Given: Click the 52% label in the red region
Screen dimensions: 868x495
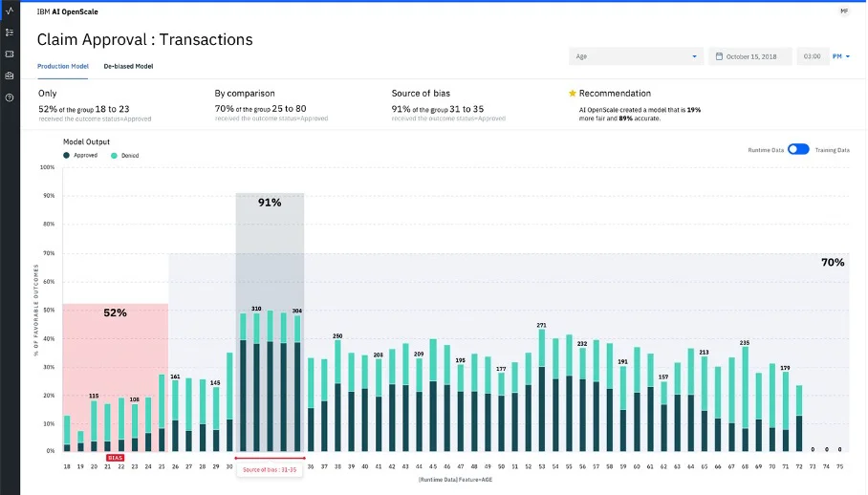Looking at the screenshot, I should coord(115,313).
